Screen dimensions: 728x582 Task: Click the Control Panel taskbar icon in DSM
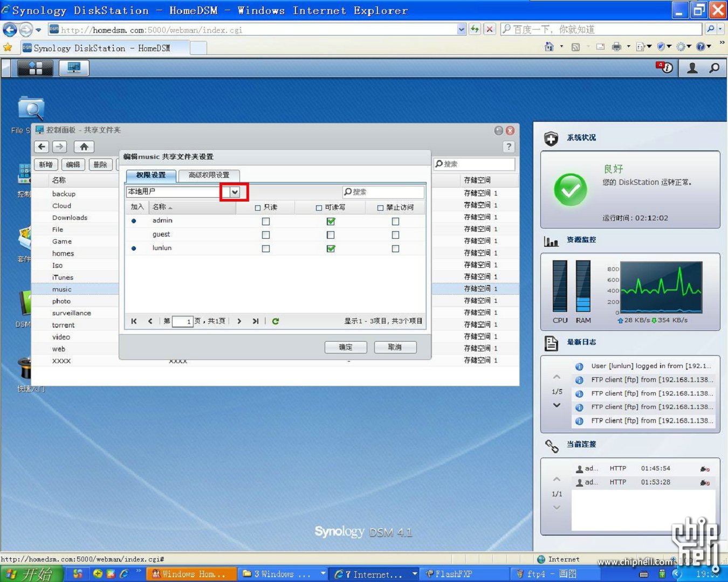tap(74, 68)
